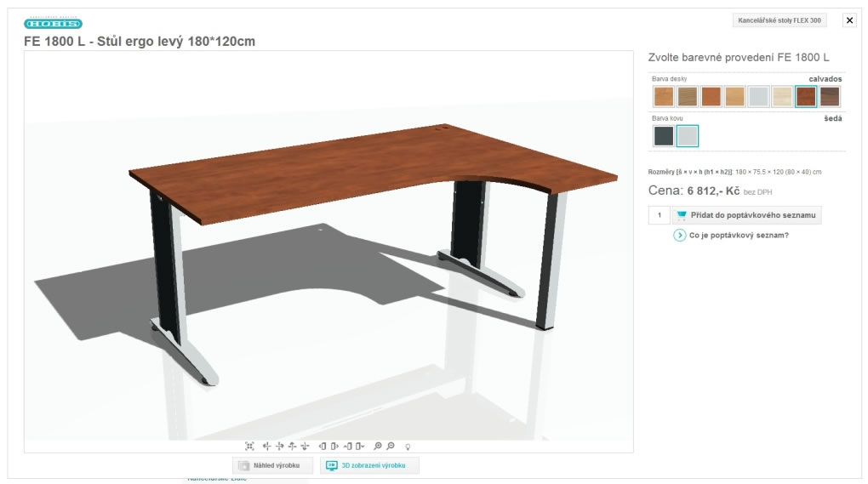868x484 pixels.
Task: Select the dark anthracite metal color
Action: 663,135
